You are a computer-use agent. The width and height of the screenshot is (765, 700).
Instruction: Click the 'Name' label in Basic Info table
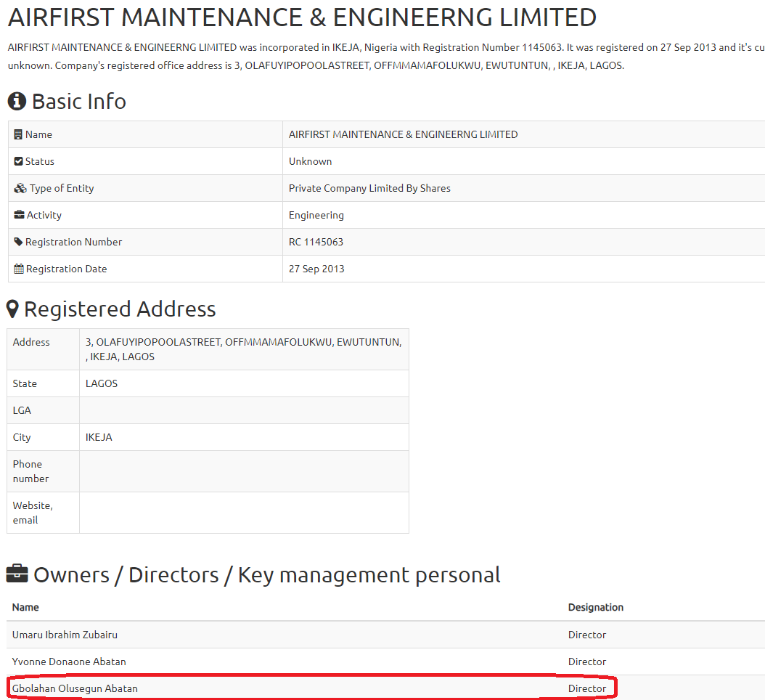tap(38, 134)
